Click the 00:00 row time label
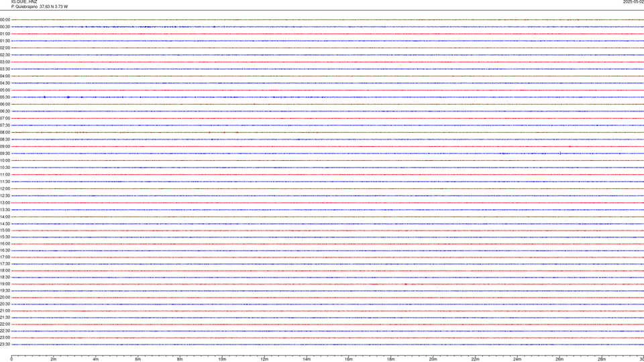Viewport: 644px width, 362px height. pyautogui.click(x=5, y=19)
